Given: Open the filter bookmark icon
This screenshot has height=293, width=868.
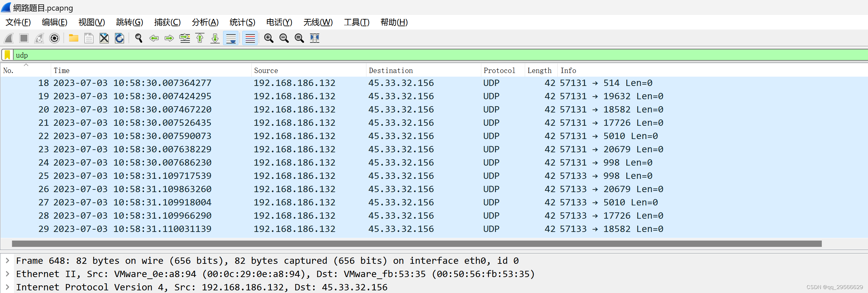Looking at the screenshot, I should point(7,55).
